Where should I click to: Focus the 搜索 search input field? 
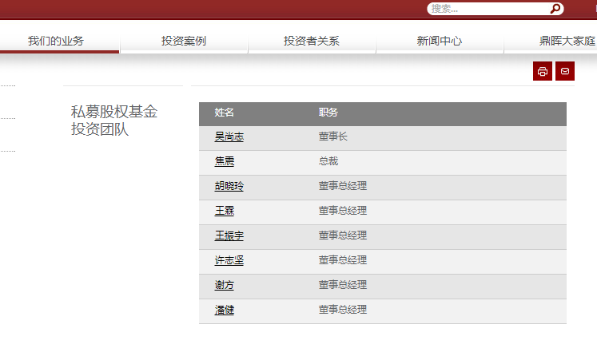point(490,9)
